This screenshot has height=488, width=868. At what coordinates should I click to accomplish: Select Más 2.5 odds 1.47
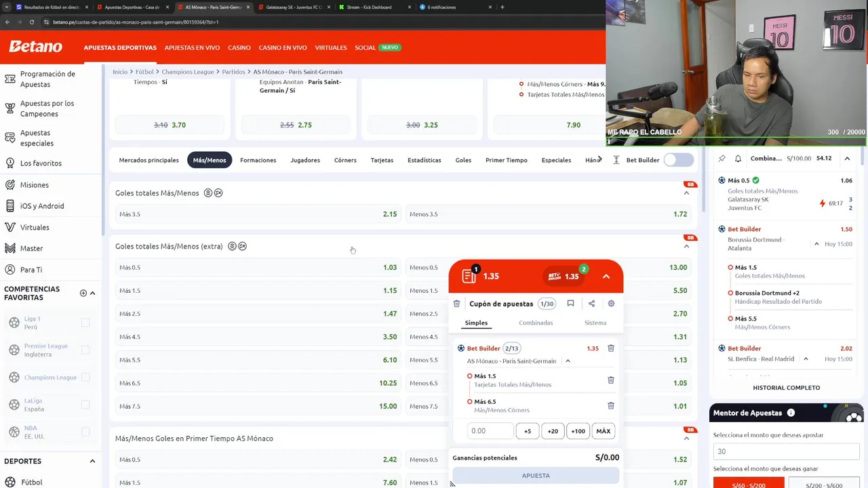258,314
